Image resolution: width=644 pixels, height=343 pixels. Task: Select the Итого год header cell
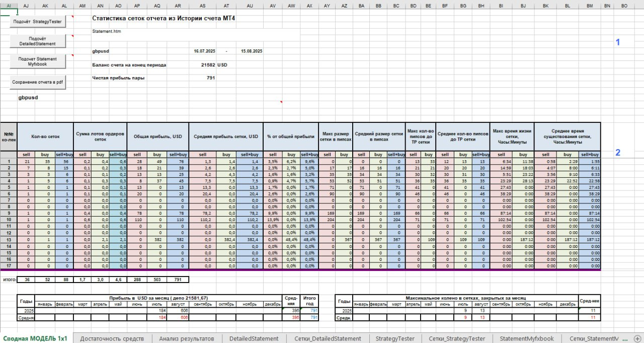coord(309,301)
